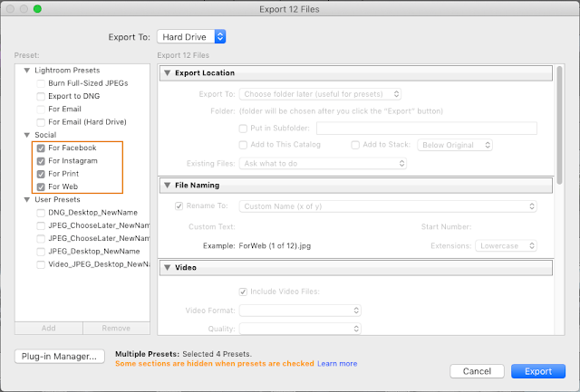Check the Burn Full-Sized JPEGs preset
The height and width of the screenshot is (392, 580).
coord(42,82)
